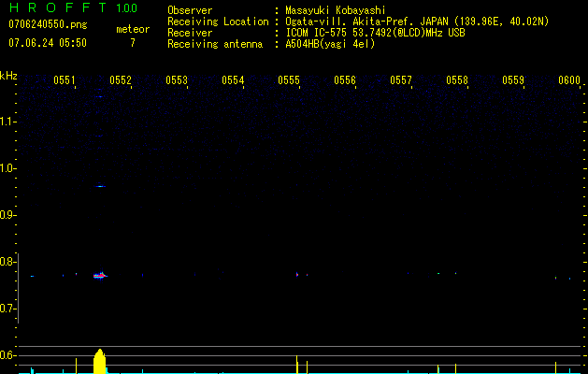Screen dimensions: 588x374
Task: Click the tall yellow power spike at 0555
Action: pos(297,365)
